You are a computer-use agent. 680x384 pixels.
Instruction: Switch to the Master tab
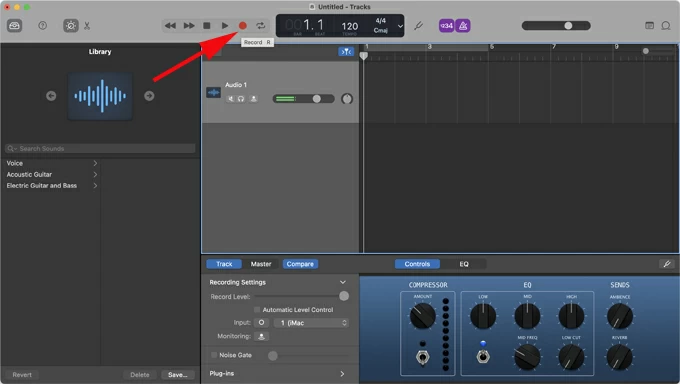tap(261, 264)
